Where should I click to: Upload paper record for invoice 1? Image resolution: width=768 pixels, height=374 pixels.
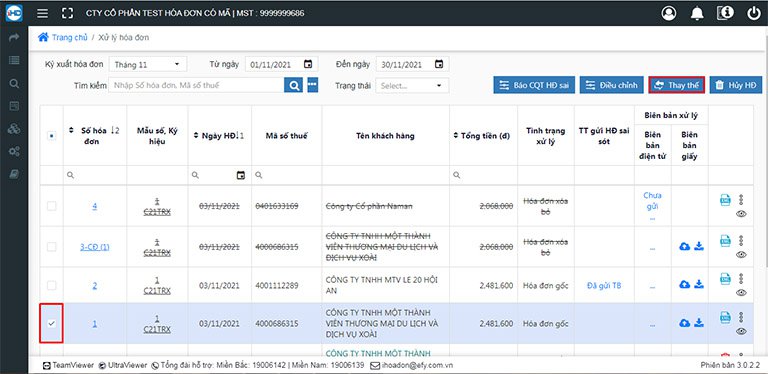685,323
